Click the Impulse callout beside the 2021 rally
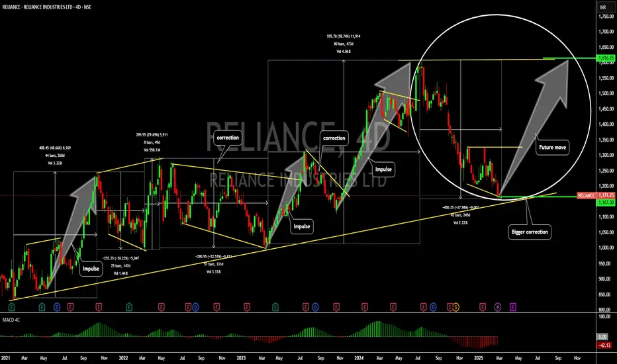 click(91, 269)
